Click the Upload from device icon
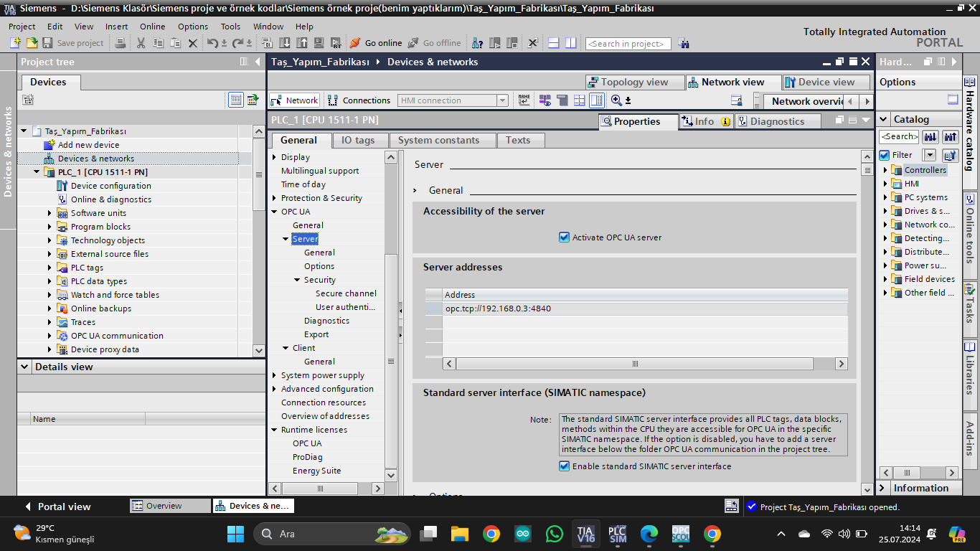The width and height of the screenshot is (980, 551). pyautogui.click(x=301, y=43)
